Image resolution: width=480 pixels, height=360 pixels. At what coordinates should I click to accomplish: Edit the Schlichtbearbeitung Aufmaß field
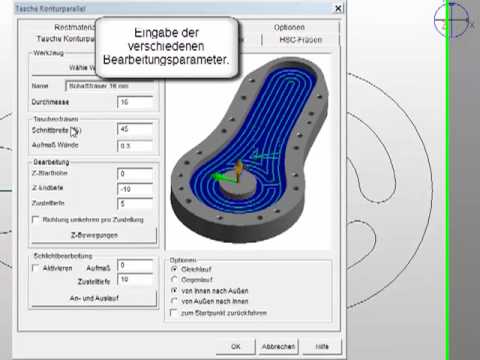(x=135, y=266)
